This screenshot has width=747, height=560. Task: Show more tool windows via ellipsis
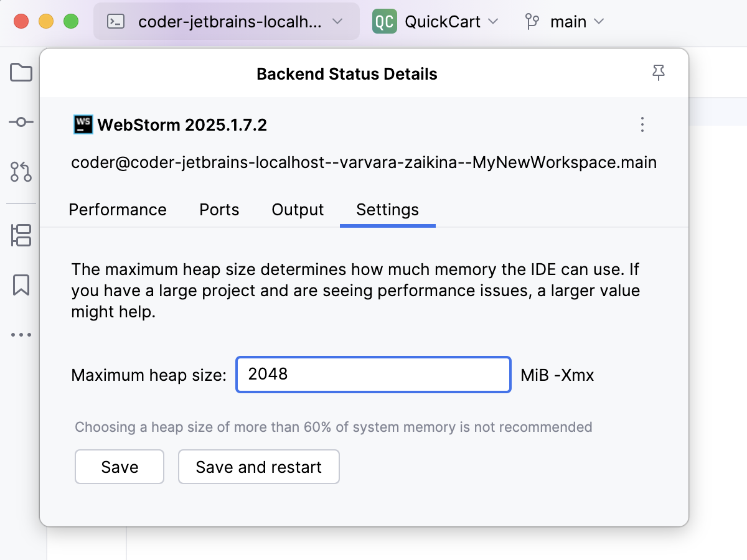(21, 335)
